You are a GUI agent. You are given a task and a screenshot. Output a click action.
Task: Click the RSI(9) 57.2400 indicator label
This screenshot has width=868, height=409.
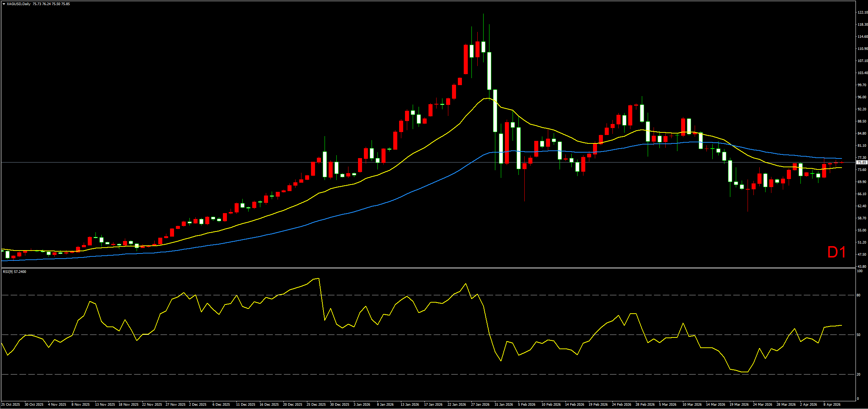click(x=15, y=272)
